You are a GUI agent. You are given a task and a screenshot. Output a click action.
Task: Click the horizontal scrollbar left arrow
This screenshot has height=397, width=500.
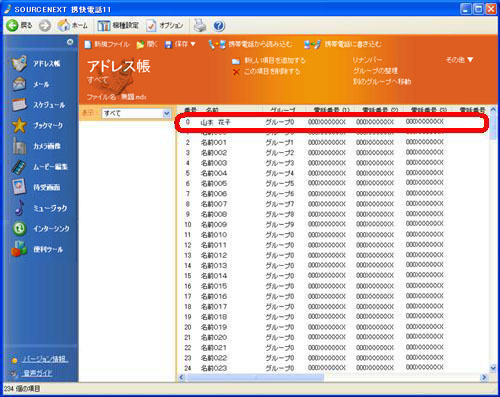tap(182, 377)
